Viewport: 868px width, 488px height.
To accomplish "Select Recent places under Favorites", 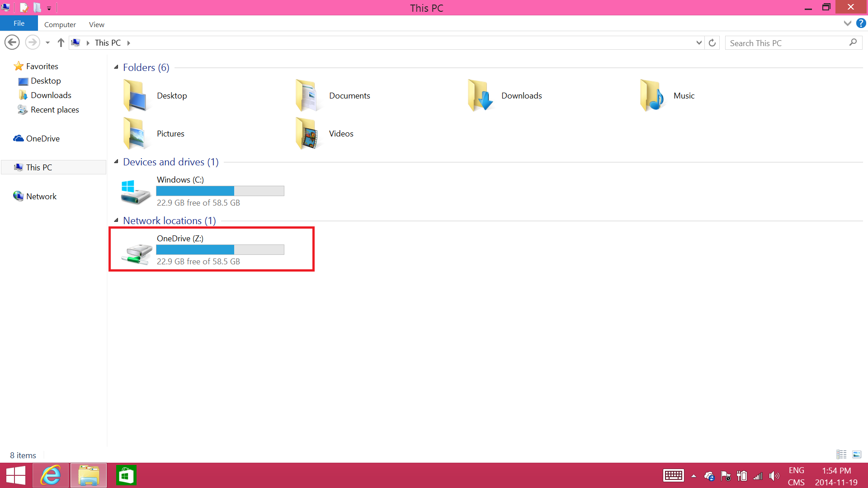I will [55, 109].
